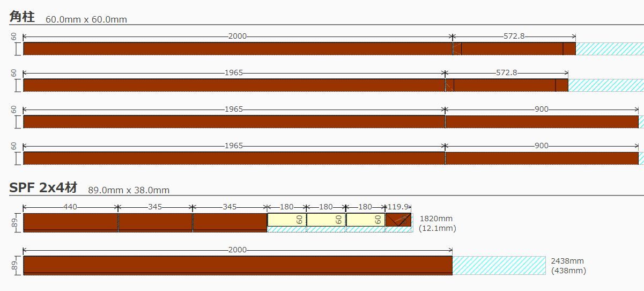Click the 1965 label in the third 角柱 row

[234, 110]
